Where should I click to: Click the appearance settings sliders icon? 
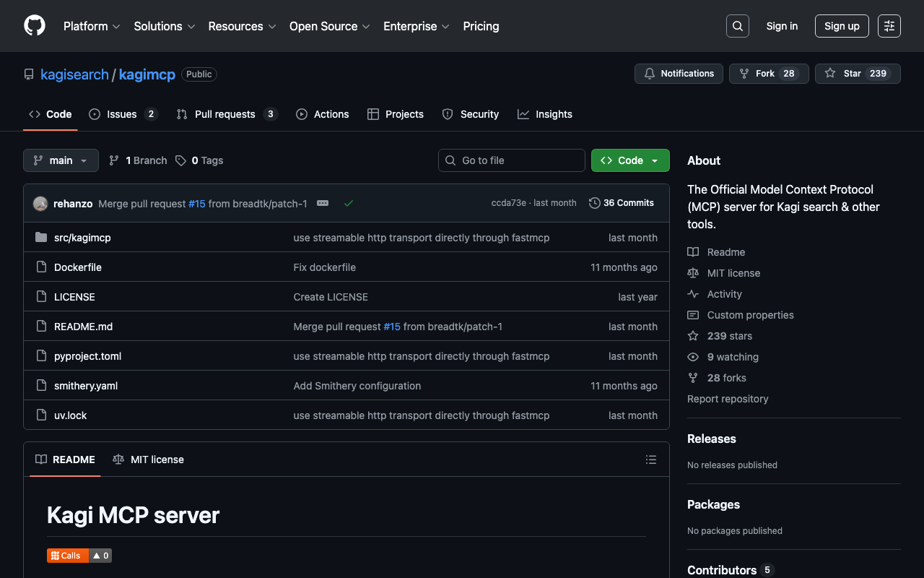[889, 26]
